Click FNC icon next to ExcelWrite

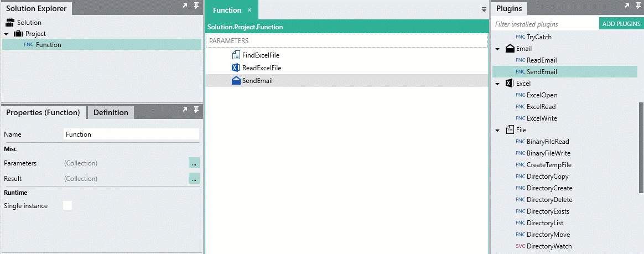(x=521, y=118)
